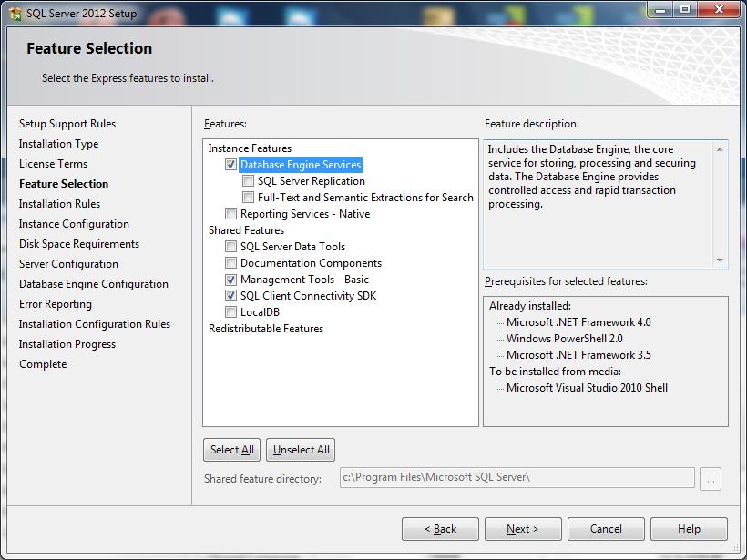Tick the SQL Server Data Tools checkbox
This screenshot has width=747, height=560.
pos(231,247)
